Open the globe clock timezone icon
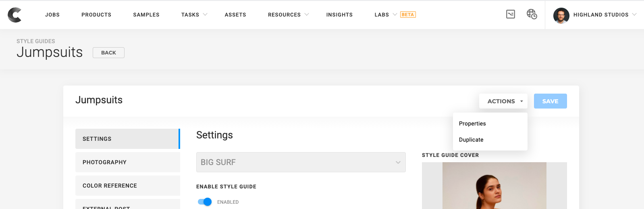Screen dimensions: 644x209 coord(532,15)
